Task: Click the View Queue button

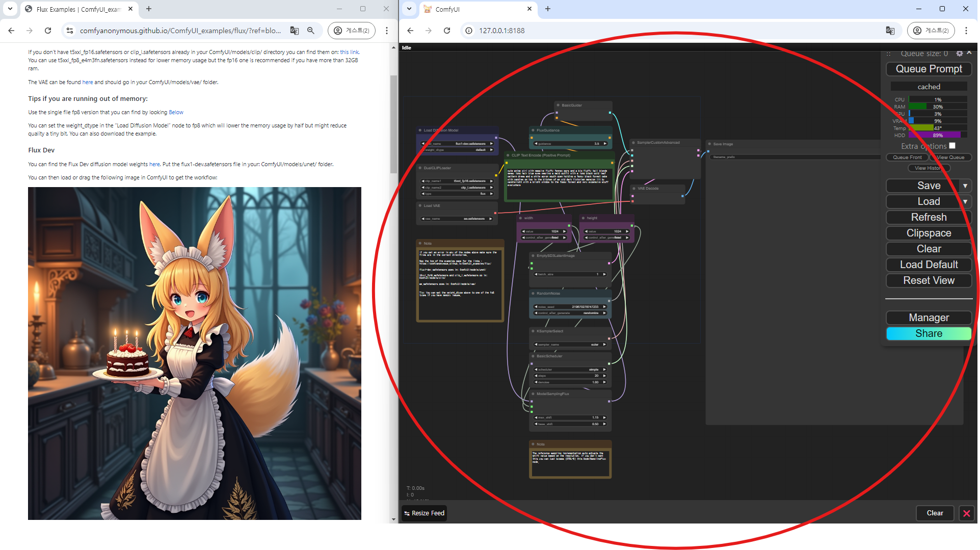Action: pyautogui.click(x=950, y=158)
